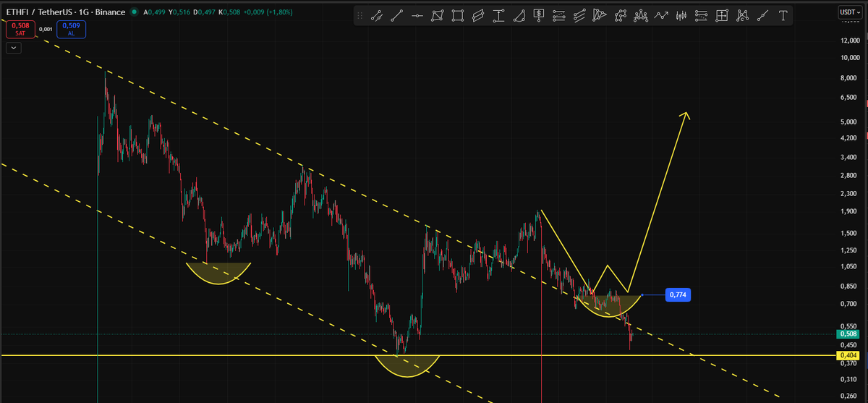Select the diagonal Fib channel tool

(579, 15)
